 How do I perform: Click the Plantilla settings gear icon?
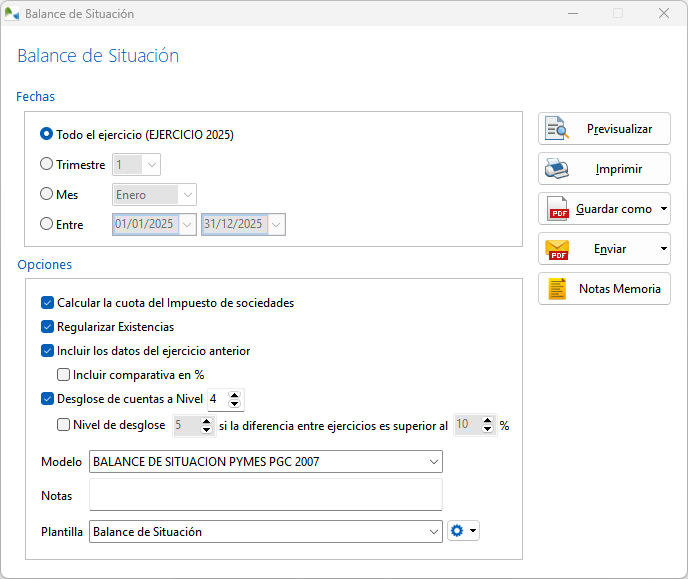pyautogui.click(x=458, y=532)
